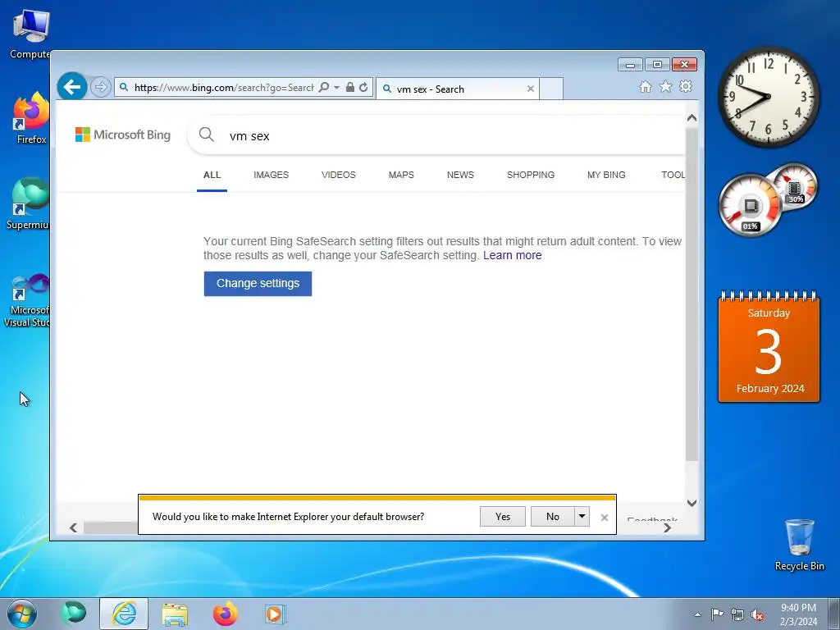Screen dimensions: 840x630
Task: Select the Microsoft Visual Studio desktop shortcut
Action: click(27, 300)
